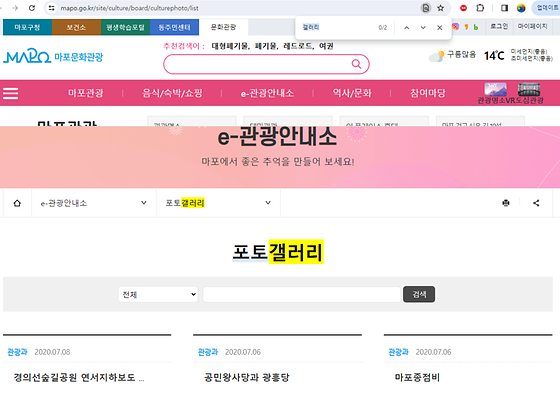This screenshot has height=396, width=560.
Task: Click the pink magnifier search icon
Action: pos(356,64)
